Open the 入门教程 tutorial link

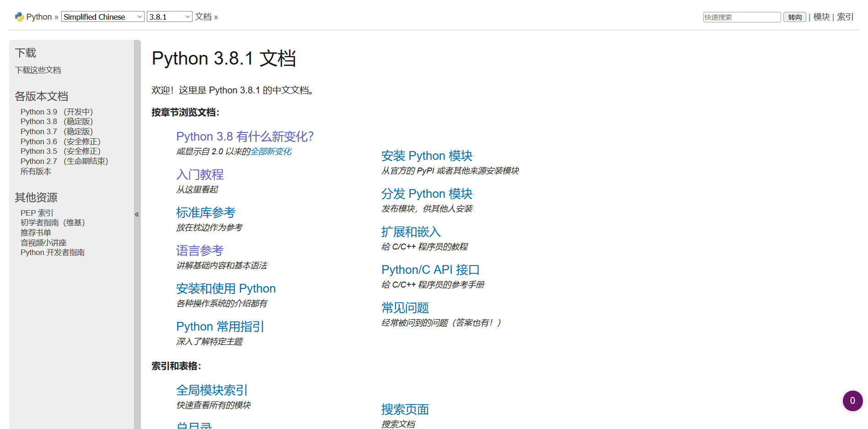200,174
